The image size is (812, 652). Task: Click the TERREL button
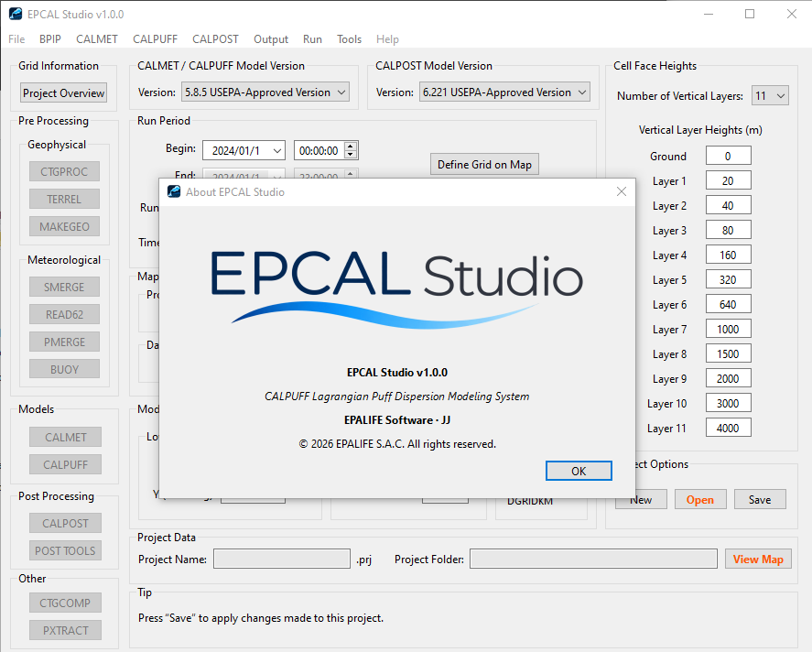[x=64, y=199]
